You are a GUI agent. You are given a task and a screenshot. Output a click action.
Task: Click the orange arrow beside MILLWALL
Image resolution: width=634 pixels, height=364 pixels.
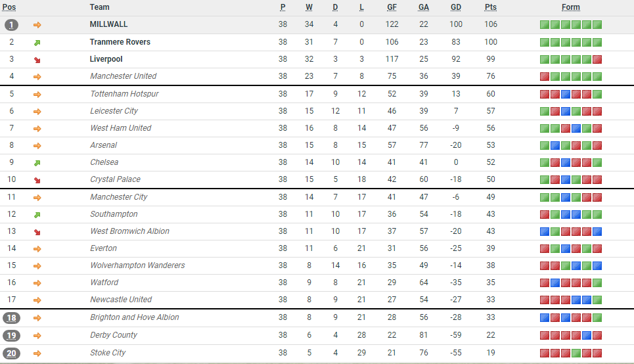click(37, 25)
